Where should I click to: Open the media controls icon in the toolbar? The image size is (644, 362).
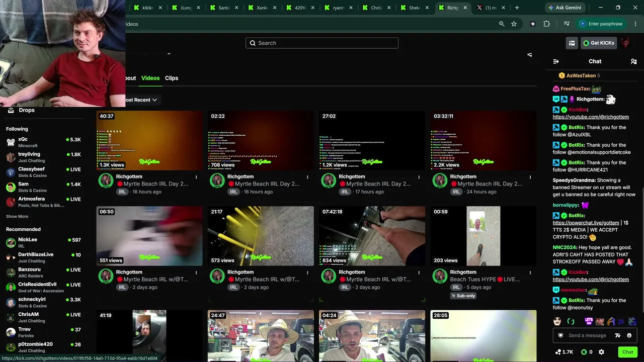pyautogui.click(x=567, y=24)
